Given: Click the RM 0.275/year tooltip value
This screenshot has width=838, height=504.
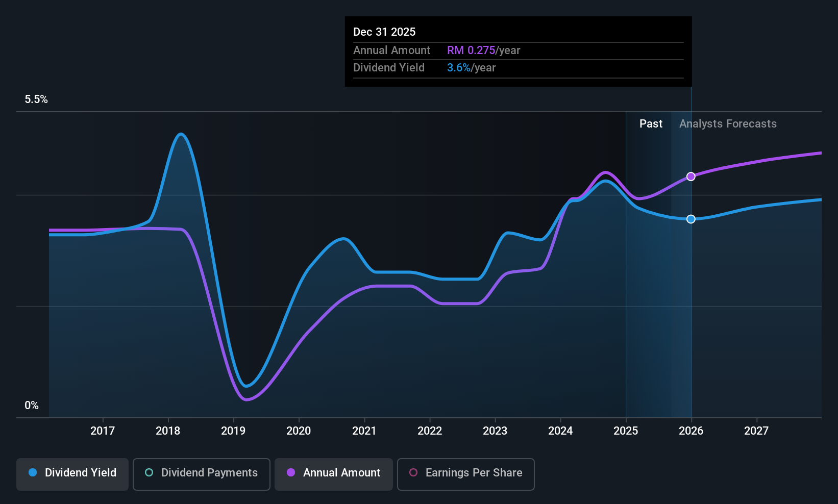Looking at the screenshot, I should point(484,50).
